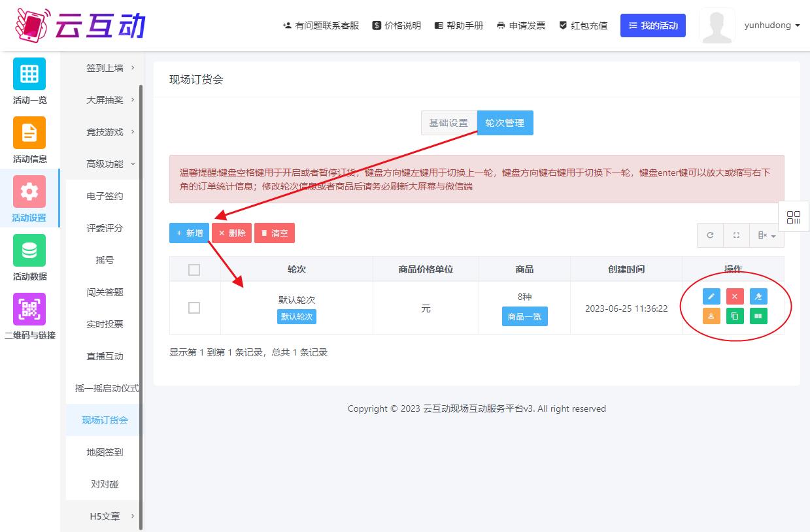Image resolution: width=810 pixels, height=532 pixels.
Task: Open 实时投票 in the submenu
Action: pos(105,324)
